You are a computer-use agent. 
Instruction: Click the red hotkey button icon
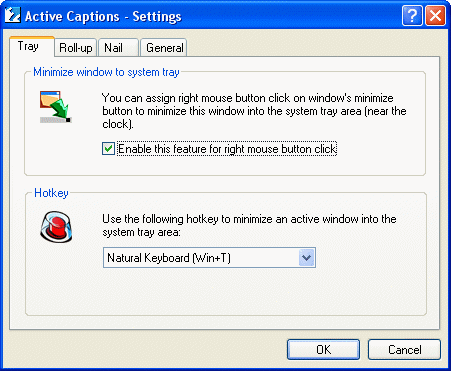point(56,227)
